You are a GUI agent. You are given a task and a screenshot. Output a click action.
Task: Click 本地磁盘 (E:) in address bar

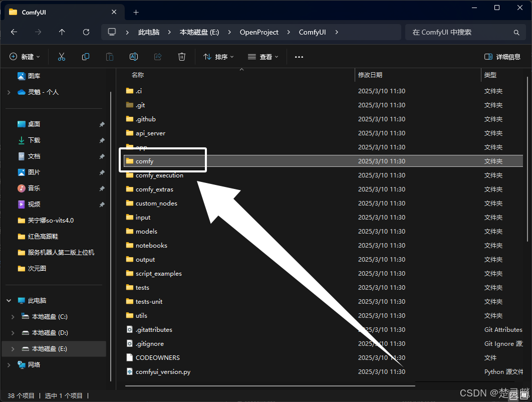pyautogui.click(x=199, y=32)
